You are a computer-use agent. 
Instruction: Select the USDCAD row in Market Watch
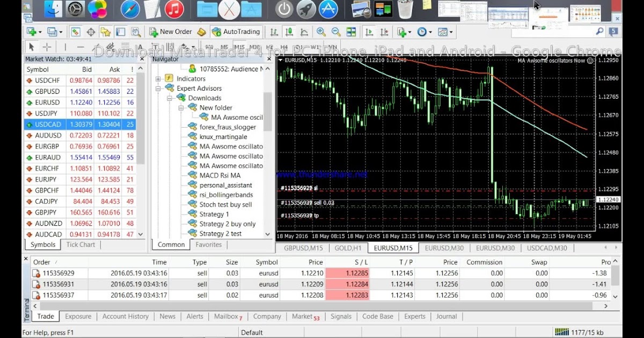pos(80,124)
